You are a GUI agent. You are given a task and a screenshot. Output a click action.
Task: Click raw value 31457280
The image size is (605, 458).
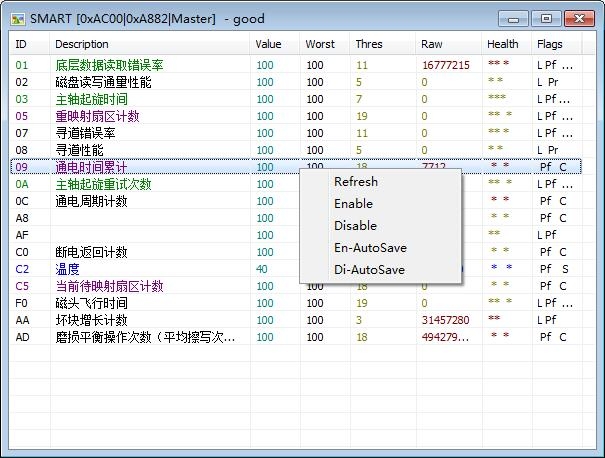point(446,320)
